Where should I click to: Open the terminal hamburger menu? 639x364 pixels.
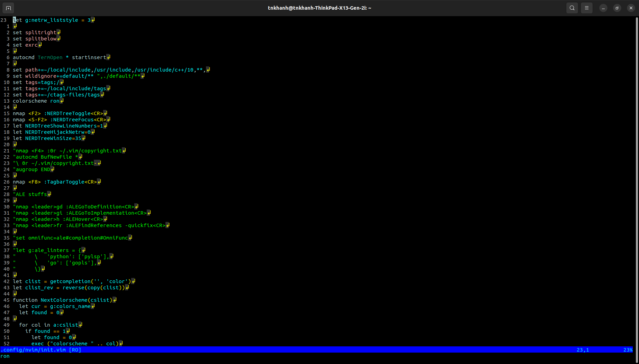tap(587, 8)
